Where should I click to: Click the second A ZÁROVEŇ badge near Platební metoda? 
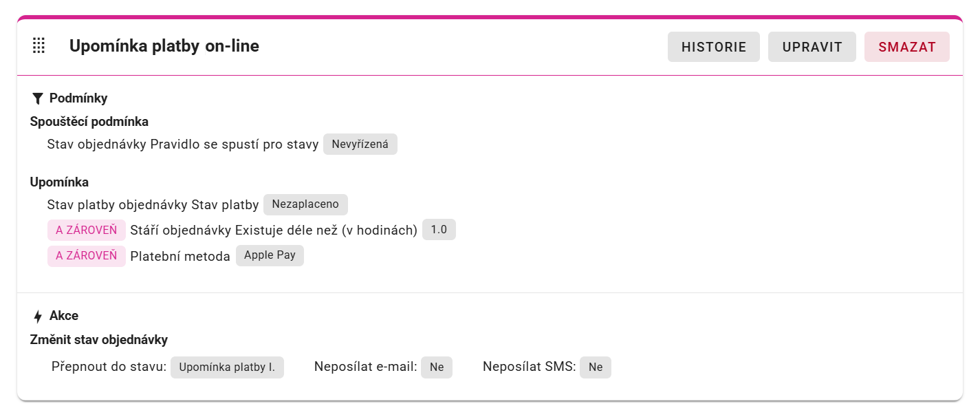pos(87,255)
